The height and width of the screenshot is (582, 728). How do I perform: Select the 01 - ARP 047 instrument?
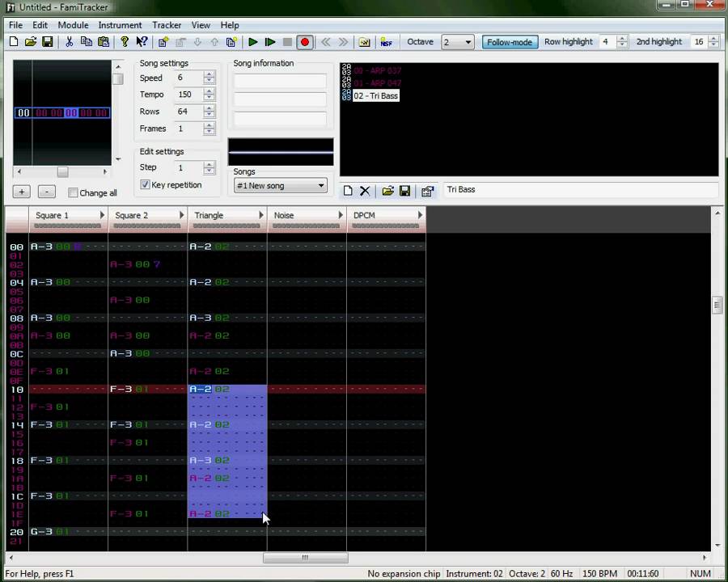point(377,83)
